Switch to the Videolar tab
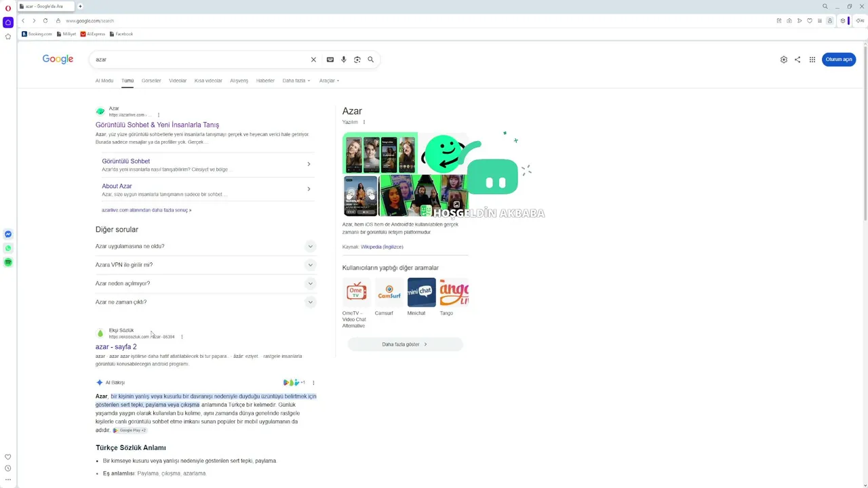868x488 pixels. 178,81
